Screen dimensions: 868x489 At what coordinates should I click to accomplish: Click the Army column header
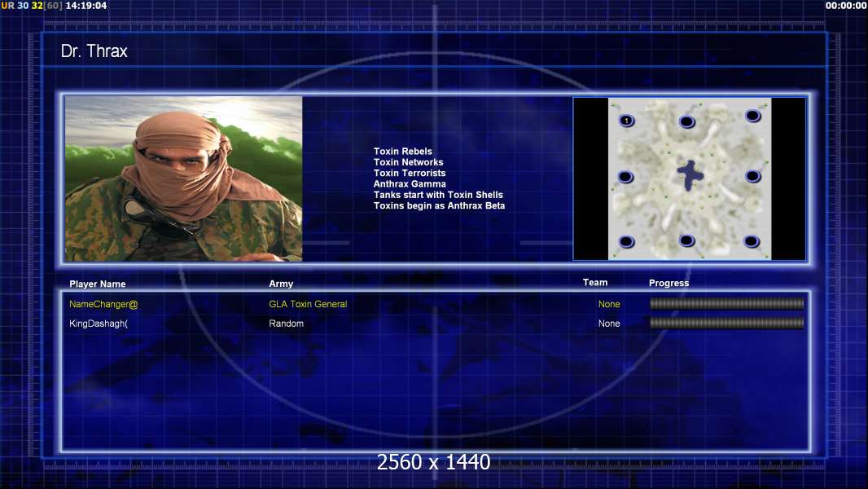tap(281, 284)
